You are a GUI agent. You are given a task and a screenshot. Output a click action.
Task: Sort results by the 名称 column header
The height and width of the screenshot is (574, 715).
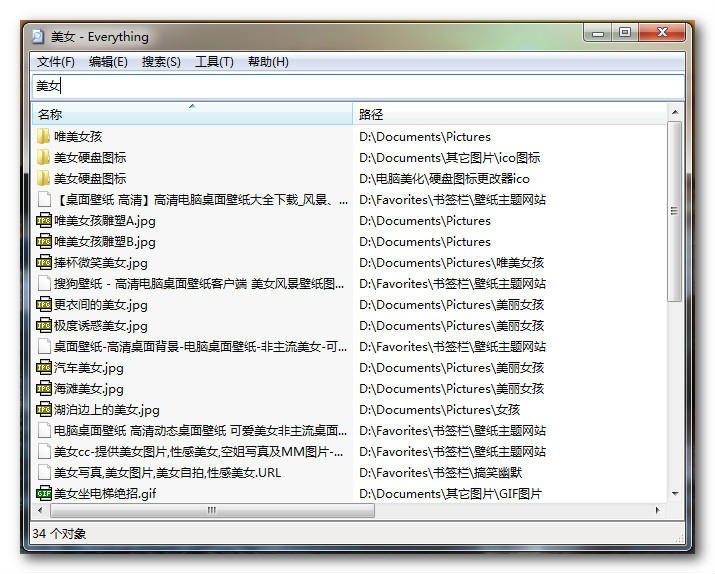click(x=192, y=114)
